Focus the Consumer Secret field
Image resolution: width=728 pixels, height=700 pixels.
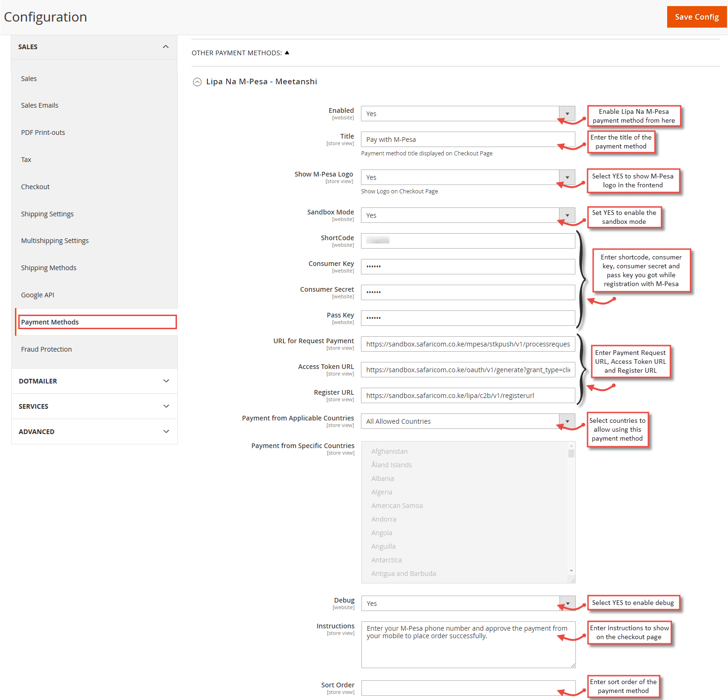(x=468, y=293)
